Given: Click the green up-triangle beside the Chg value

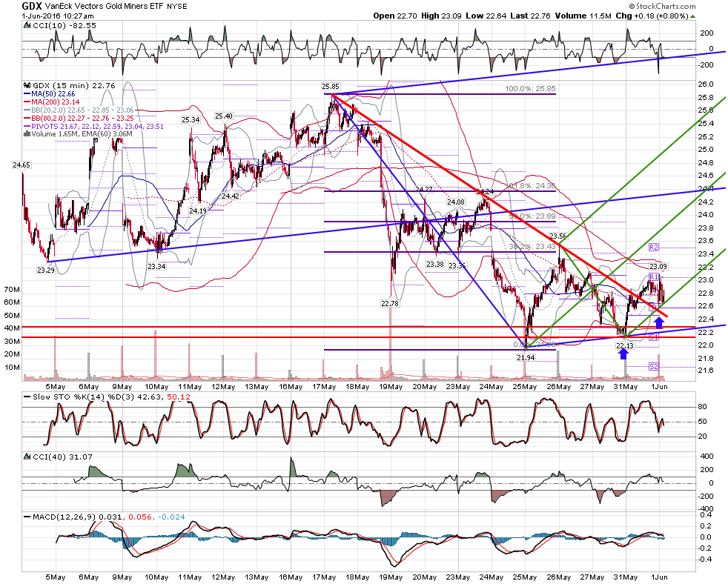Looking at the screenshot, I should point(693,16).
